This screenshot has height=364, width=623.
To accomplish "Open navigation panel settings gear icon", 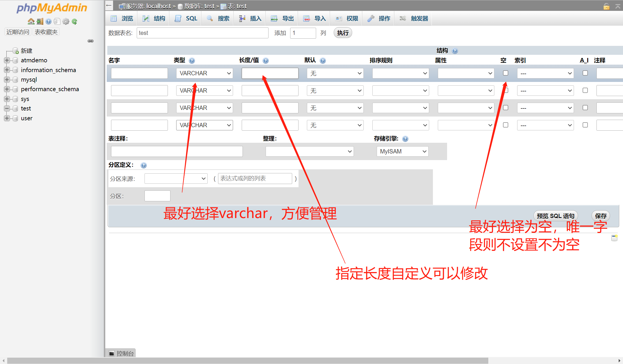I will pyautogui.click(x=66, y=21).
